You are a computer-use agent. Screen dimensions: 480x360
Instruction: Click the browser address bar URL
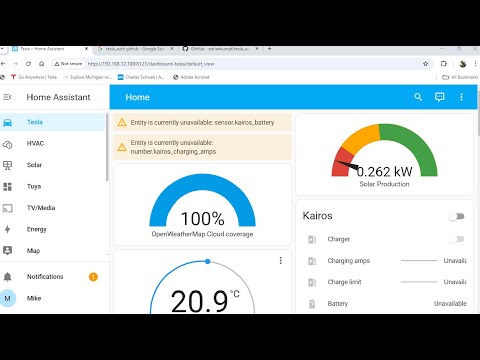[151, 64]
